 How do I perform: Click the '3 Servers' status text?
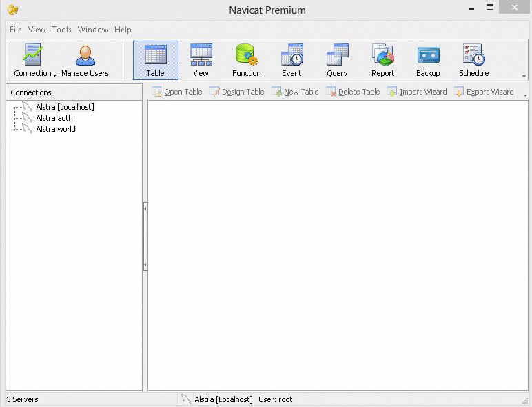[22, 399]
